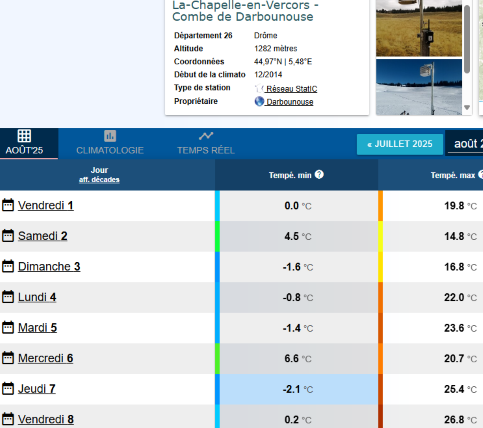Open the Darbounouse owner link
Image resolution: width=483 pixels, height=428 pixels.
(x=289, y=102)
